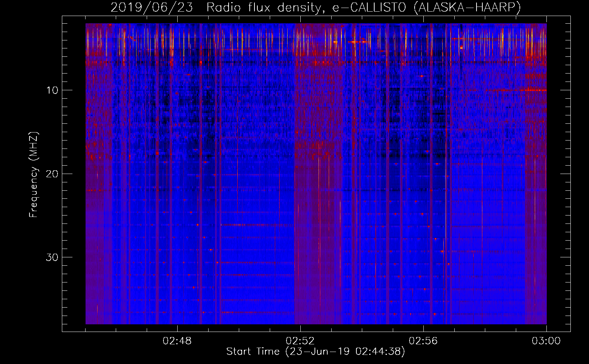Click the 30 MHz frequency tick label
Screen dimensions: 589x364
point(52,257)
